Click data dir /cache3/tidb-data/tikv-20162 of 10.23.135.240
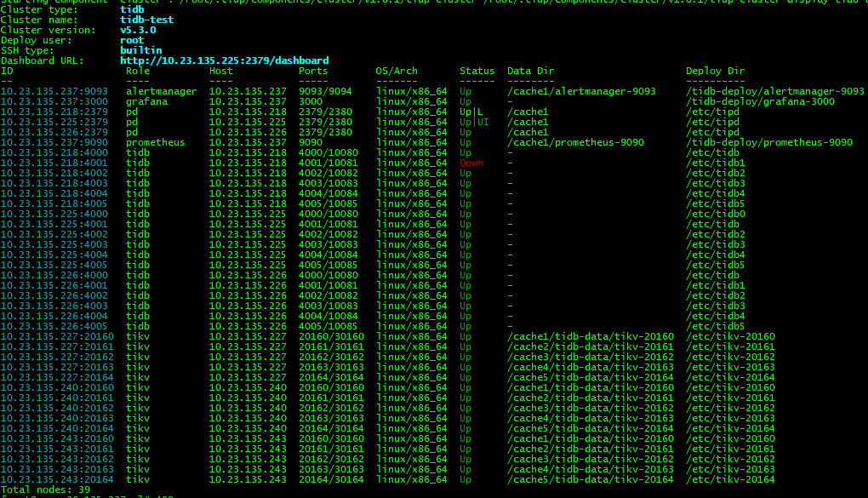Screen dimensions: 868x498 point(590,408)
